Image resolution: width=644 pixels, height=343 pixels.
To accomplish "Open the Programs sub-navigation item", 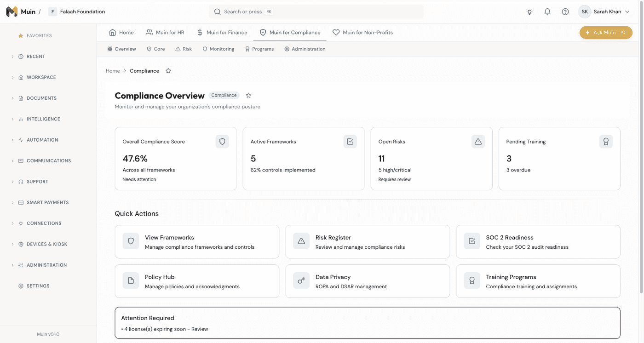I will [x=259, y=49].
